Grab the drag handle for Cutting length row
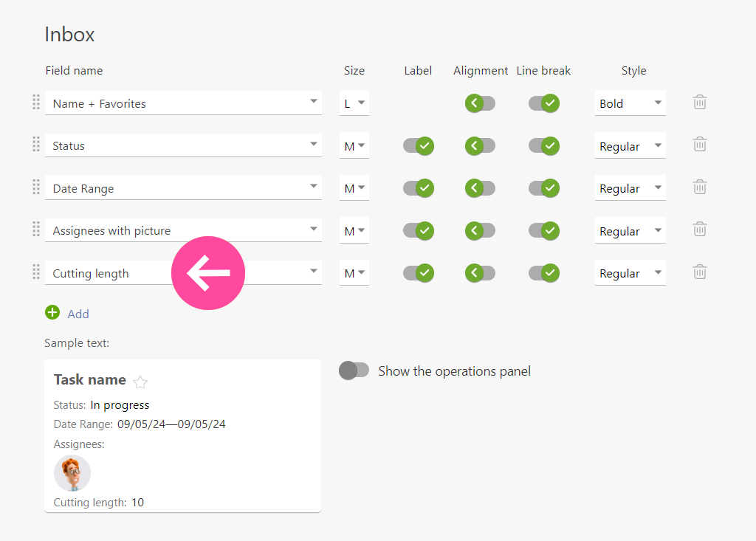This screenshot has width=756, height=541. click(x=36, y=272)
